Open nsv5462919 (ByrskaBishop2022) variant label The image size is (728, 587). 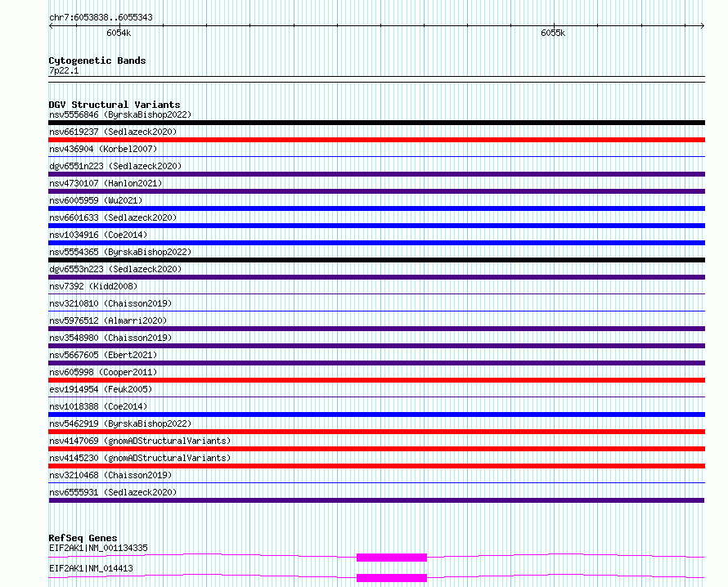point(120,423)
